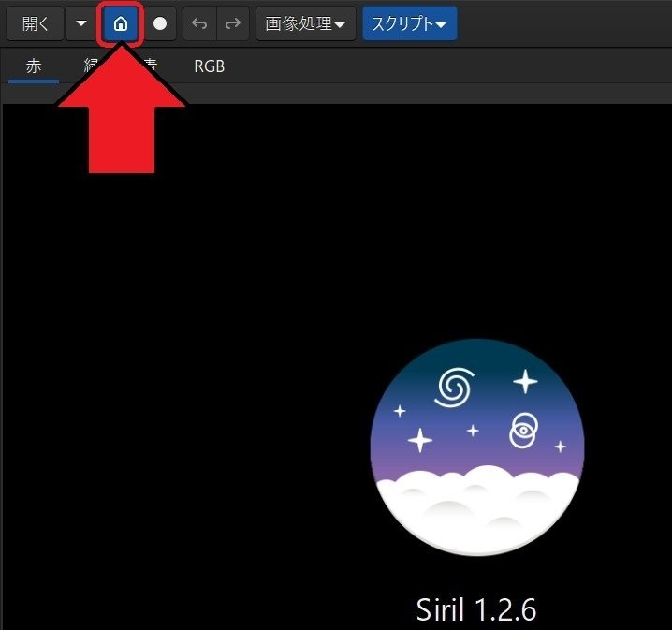Open the スクリプト dropdown menu
The image size is (672, 630).
coord(410,23)
